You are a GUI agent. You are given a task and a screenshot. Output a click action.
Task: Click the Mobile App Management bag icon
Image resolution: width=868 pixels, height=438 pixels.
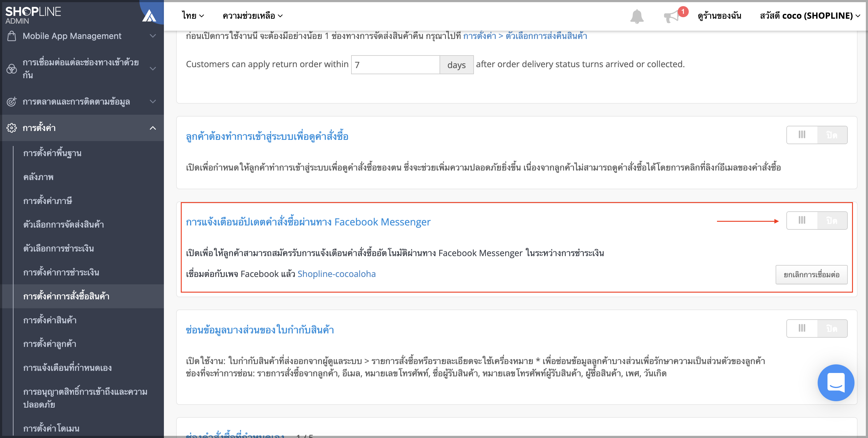11,36
